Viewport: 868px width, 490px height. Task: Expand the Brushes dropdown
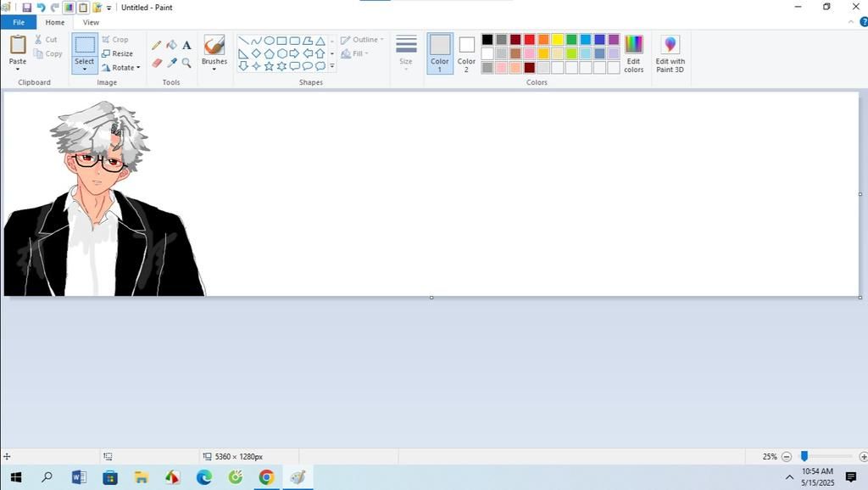tap(214, 69)
